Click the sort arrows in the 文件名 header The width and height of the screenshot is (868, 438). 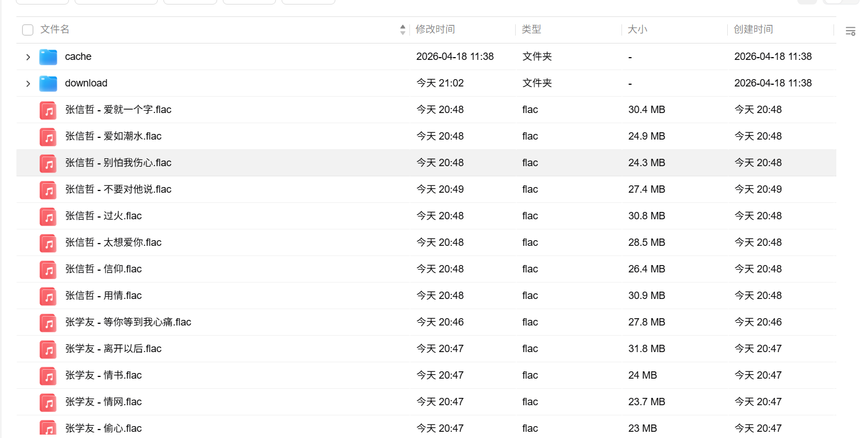pyautogui.click(x=403, y=30)
